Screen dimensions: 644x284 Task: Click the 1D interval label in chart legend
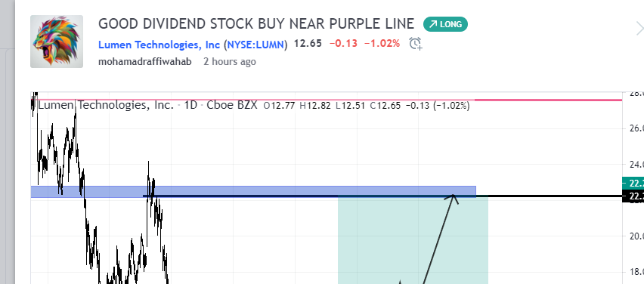pyautogui.click(x=191, y=106)
